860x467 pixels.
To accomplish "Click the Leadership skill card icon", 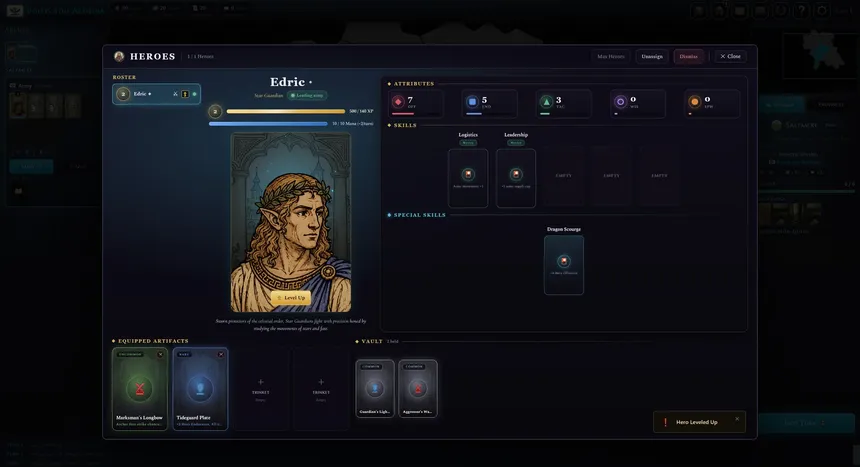I will pos(516,174).
